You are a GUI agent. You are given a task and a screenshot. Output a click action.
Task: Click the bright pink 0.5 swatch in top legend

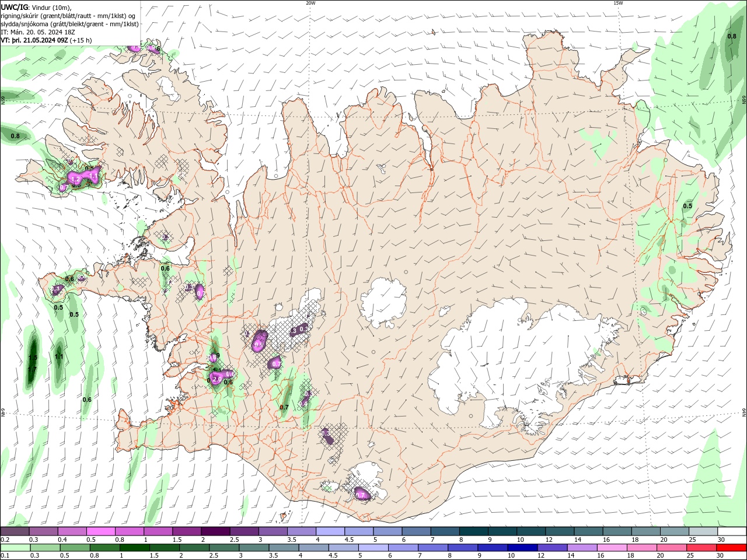100,531
